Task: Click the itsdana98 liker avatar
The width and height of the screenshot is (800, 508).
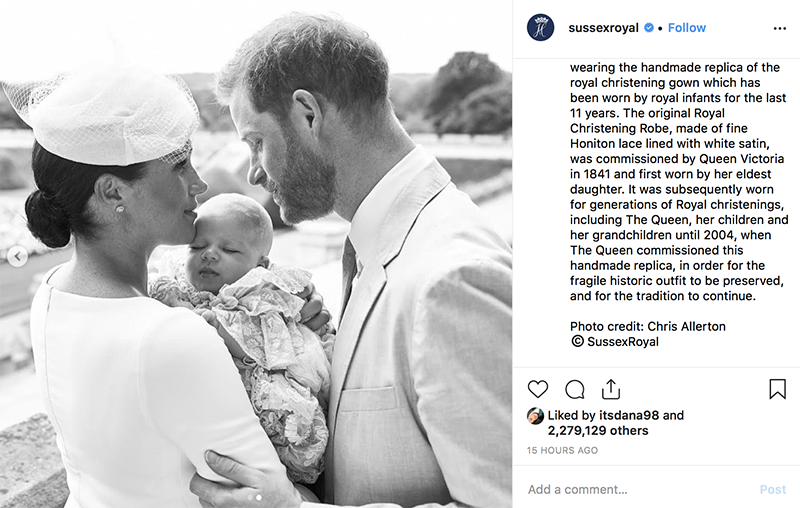Action: click(x=536, y=416)
